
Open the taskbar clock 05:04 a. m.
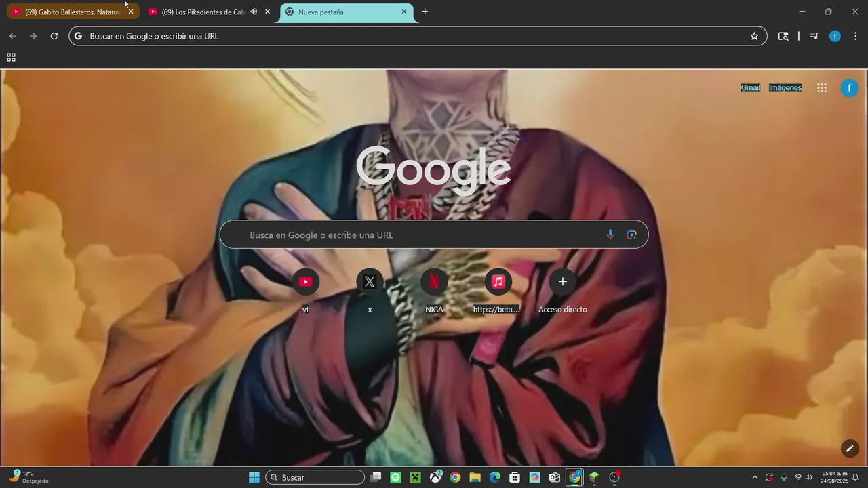point(833,477)
